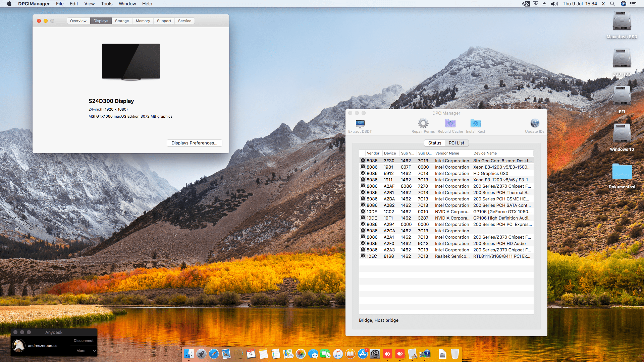This screenshot has height=362, width=644.
Task: Click the Displays Preferences button
Action: 195,143
